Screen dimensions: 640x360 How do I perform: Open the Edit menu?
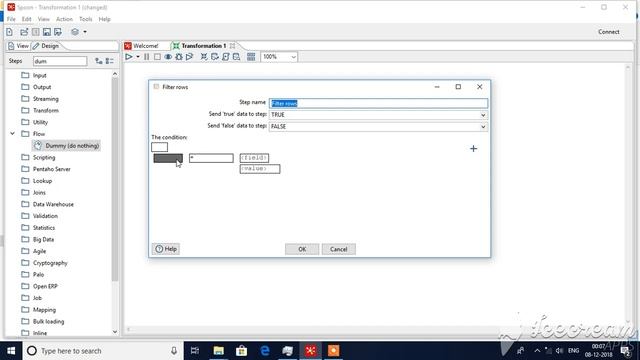click(27, 19)
